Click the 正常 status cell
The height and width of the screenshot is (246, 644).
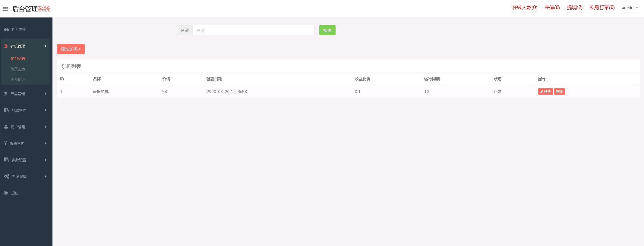point(498,92)
